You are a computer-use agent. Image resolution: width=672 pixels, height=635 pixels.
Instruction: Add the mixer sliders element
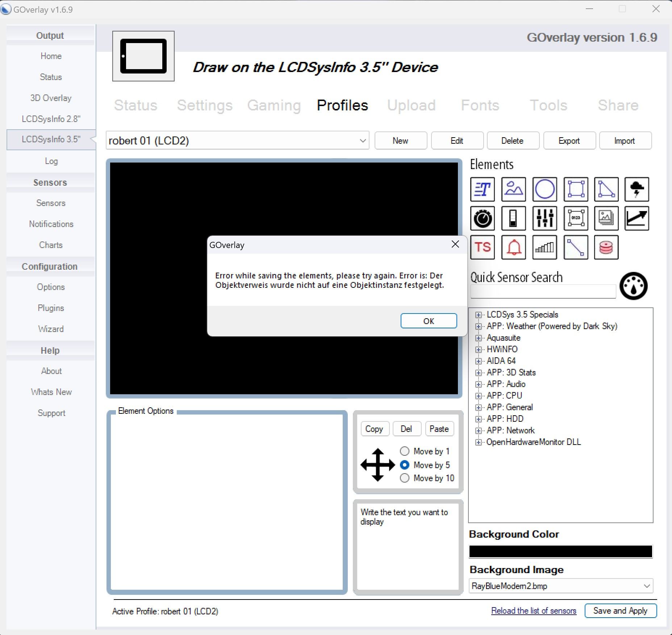[x=545, y=218]
